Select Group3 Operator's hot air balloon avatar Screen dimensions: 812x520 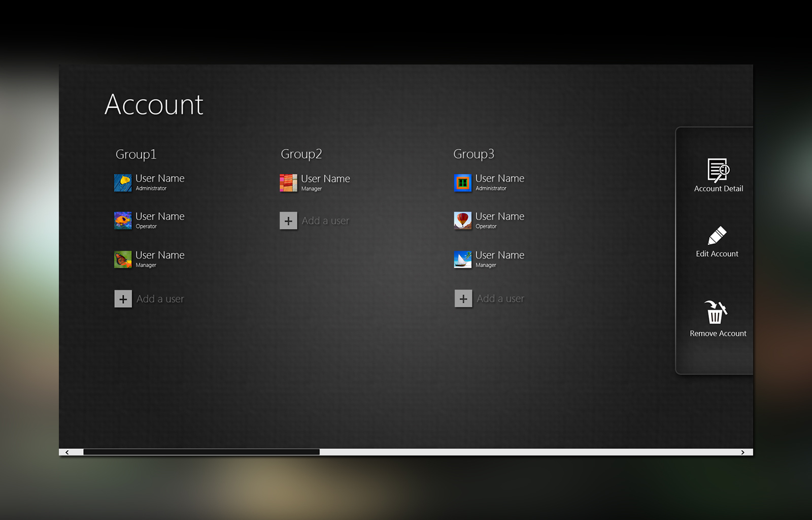pyautogui.click(x=463, y=221)
